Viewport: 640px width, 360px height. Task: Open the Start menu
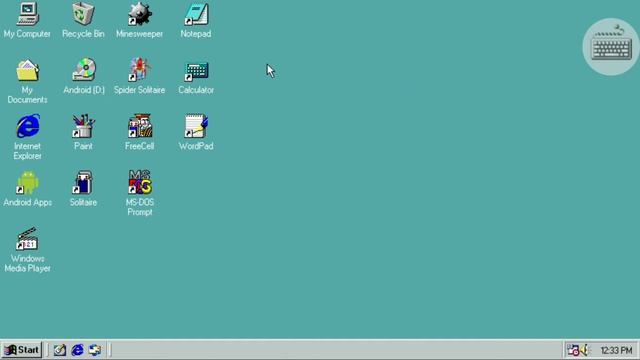tap(22, 350)
